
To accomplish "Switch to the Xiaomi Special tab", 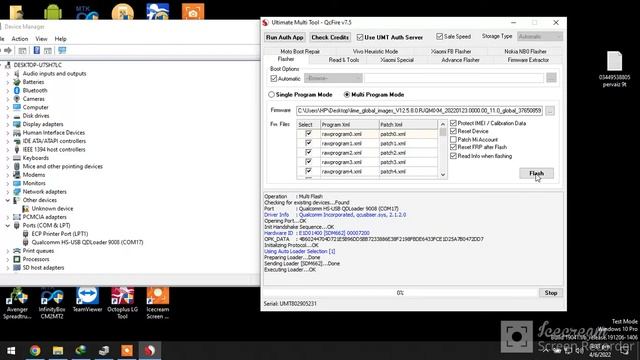I will point(397,60).
